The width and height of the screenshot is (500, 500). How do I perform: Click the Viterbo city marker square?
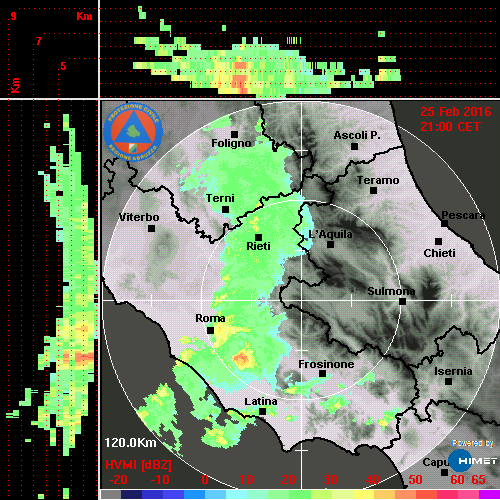151,228
